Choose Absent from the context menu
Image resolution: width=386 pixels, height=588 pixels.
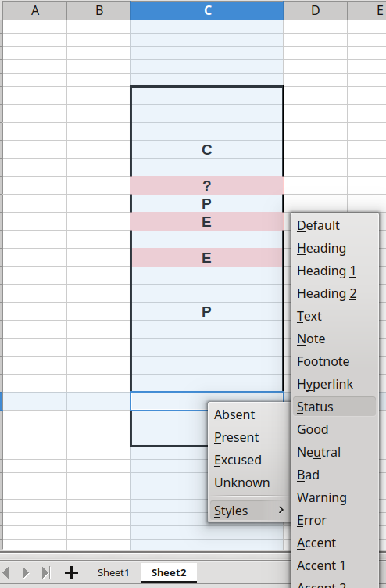(x=249, y=414)
